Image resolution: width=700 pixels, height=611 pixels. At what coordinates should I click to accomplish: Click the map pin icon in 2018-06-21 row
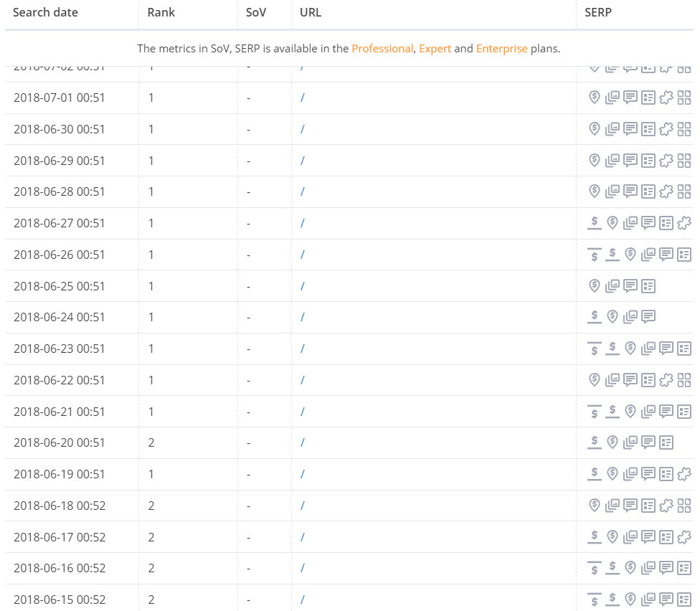[x=630, y=412]
